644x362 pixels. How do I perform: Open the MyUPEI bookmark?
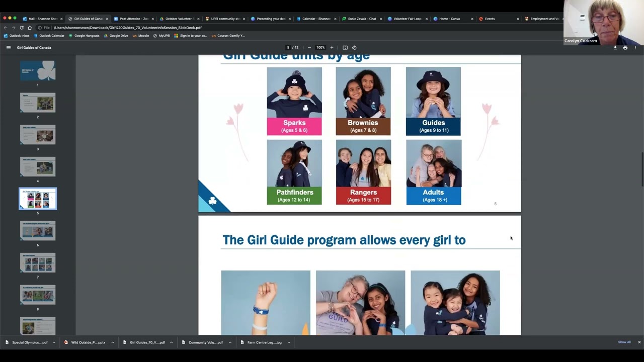point(162,36)
